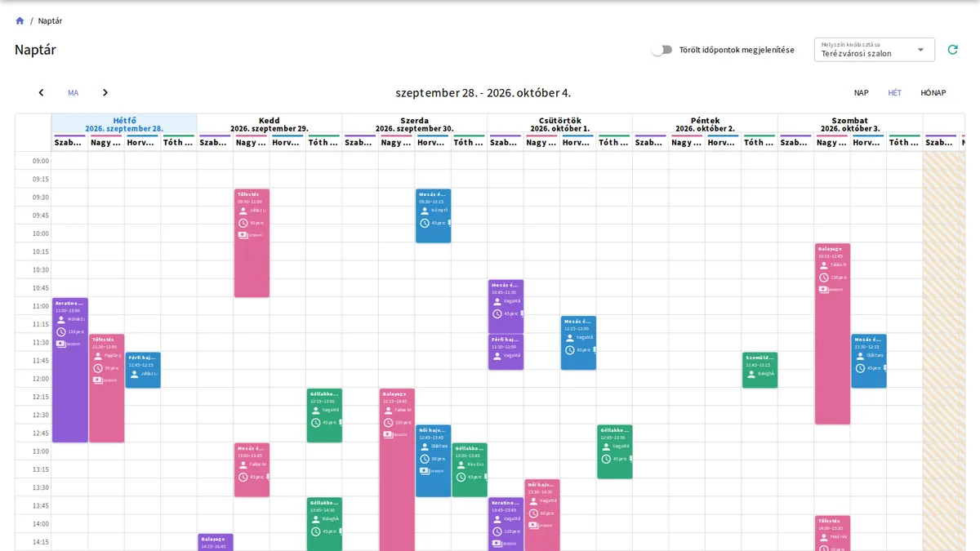980x551 pixels.
Task: Refresh the calendar with the green reload icon
Action: [952, 50]
